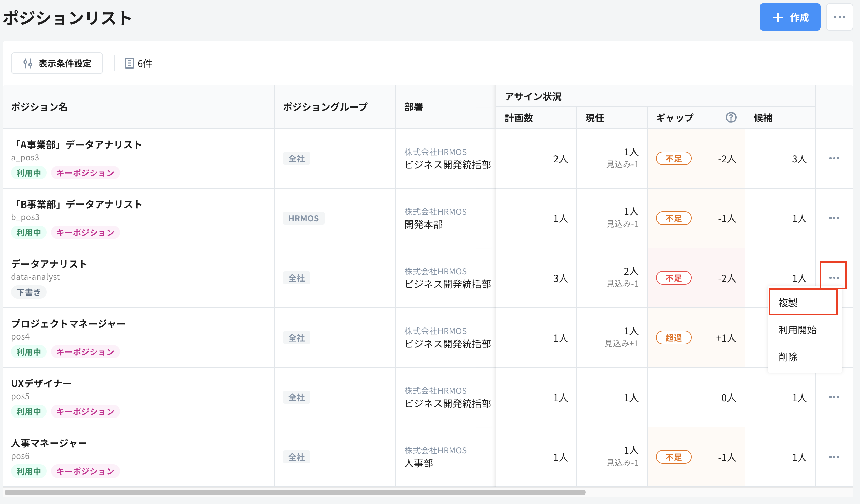The width and height of the screenshot is (860, 504).
Task: Open the actions menu for 「B事業部」データアナリスト row
Action: coord(834,218)
